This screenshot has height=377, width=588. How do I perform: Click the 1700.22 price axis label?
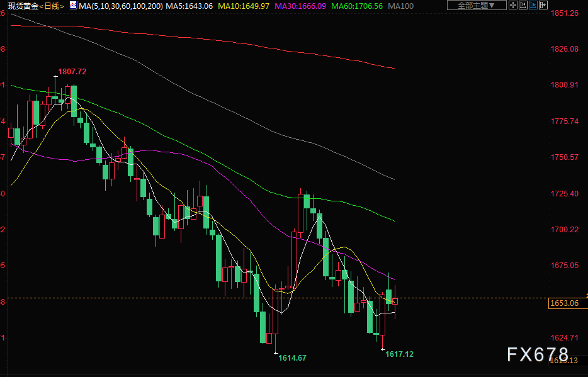564,229
